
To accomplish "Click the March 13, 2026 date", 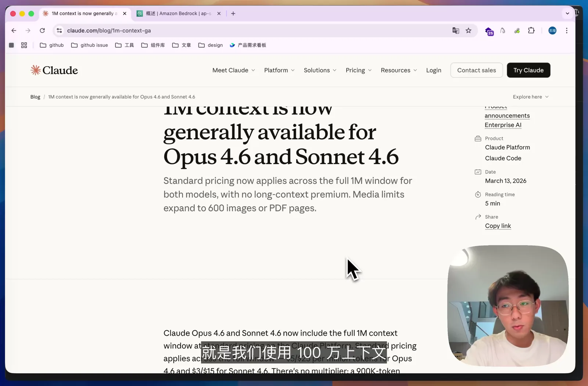I will click(x=506, y=181).
